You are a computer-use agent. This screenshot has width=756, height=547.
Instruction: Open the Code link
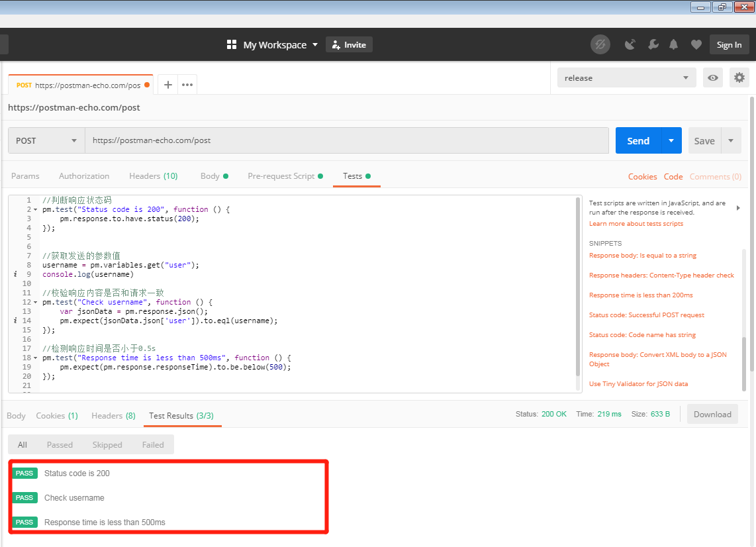click(x=673, y=177)
